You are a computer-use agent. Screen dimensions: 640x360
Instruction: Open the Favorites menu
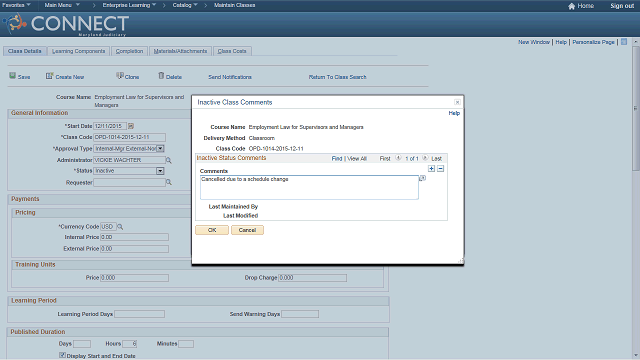pyautogui.click(x=16, y=5)
